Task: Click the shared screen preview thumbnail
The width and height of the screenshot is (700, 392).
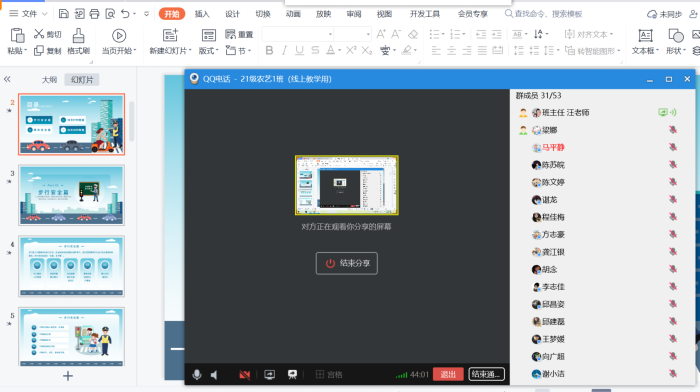Action: click(346, 185)
